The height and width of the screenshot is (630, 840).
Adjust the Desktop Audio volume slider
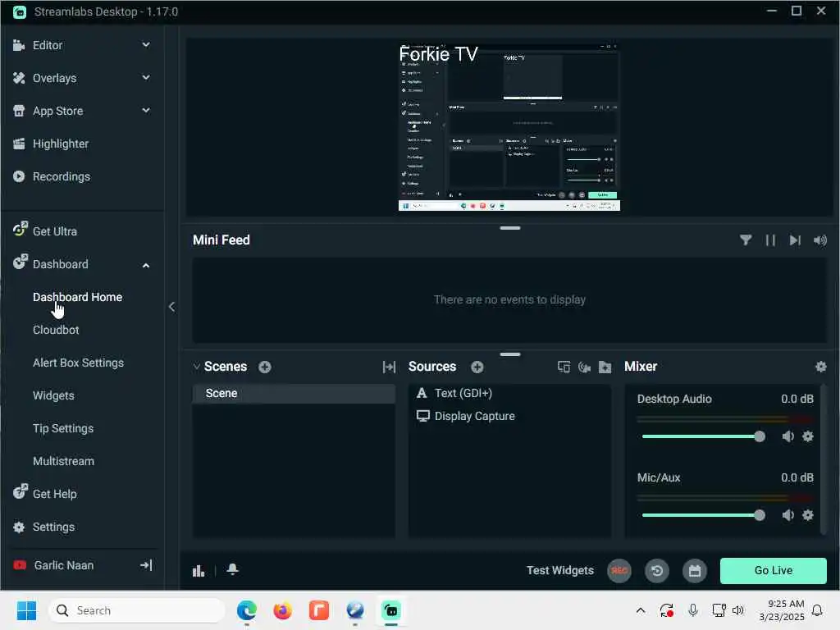[703, 436]
